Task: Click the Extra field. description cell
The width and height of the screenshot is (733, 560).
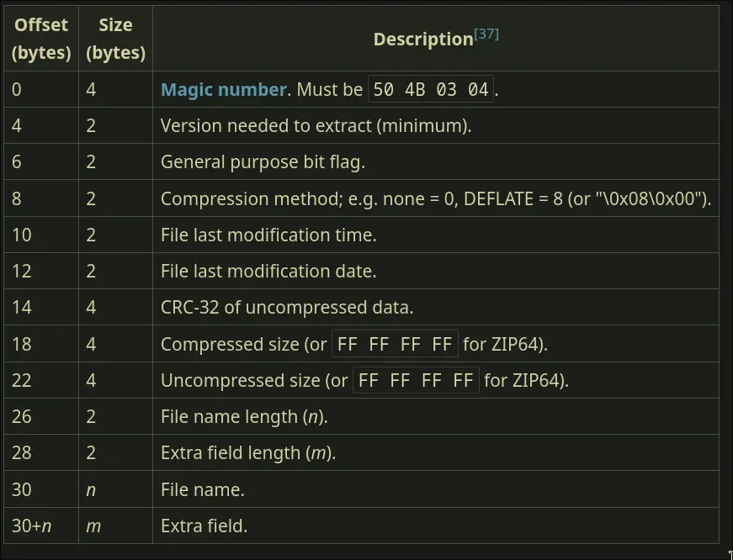Action: pos(204,526)
